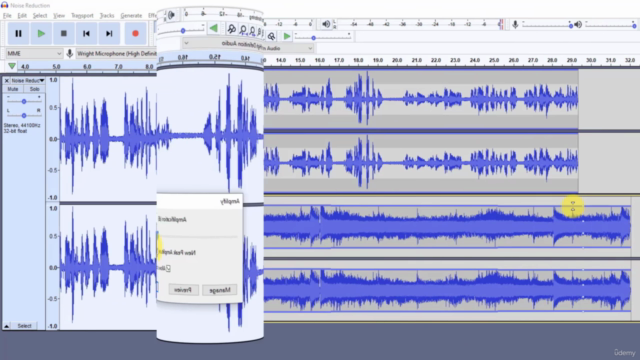Screen dimensions: 640x360
Task: Open the MME audio host dropdown
Action: pos(34,53)
